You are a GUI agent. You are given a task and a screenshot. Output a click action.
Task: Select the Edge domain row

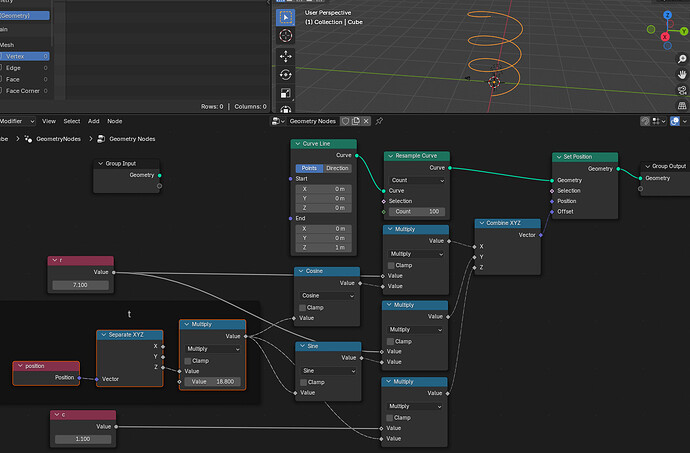[x=25, y=68]
